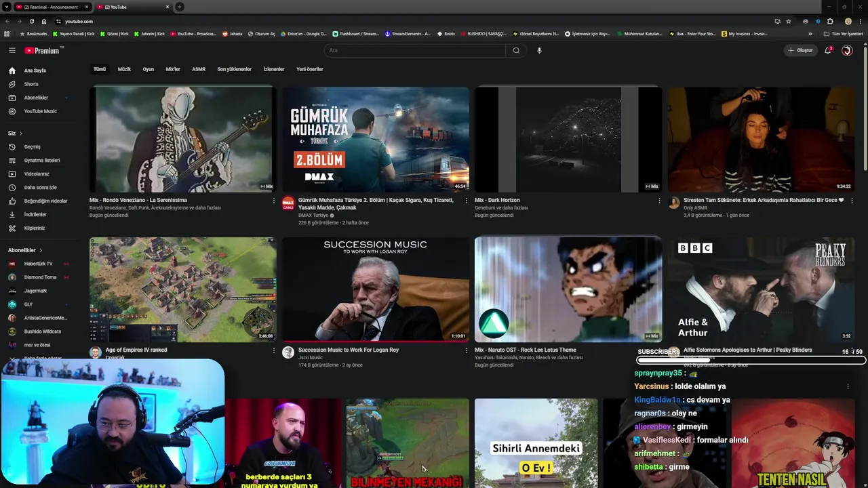Select the Müzik filter chip
The height and width of the screenshot is (488, 868).
click(x=124, y=69)
